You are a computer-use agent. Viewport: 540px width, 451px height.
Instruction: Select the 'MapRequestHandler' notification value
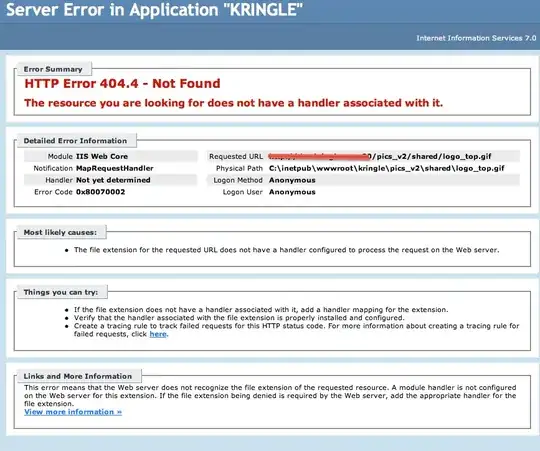pyautogui.click(x=115, y=168)
